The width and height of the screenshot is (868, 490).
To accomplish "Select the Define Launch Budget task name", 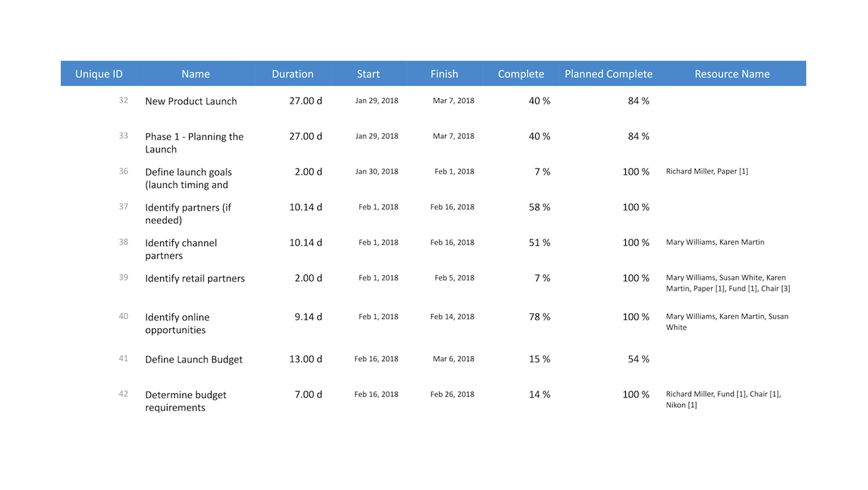I will [193, 359].
